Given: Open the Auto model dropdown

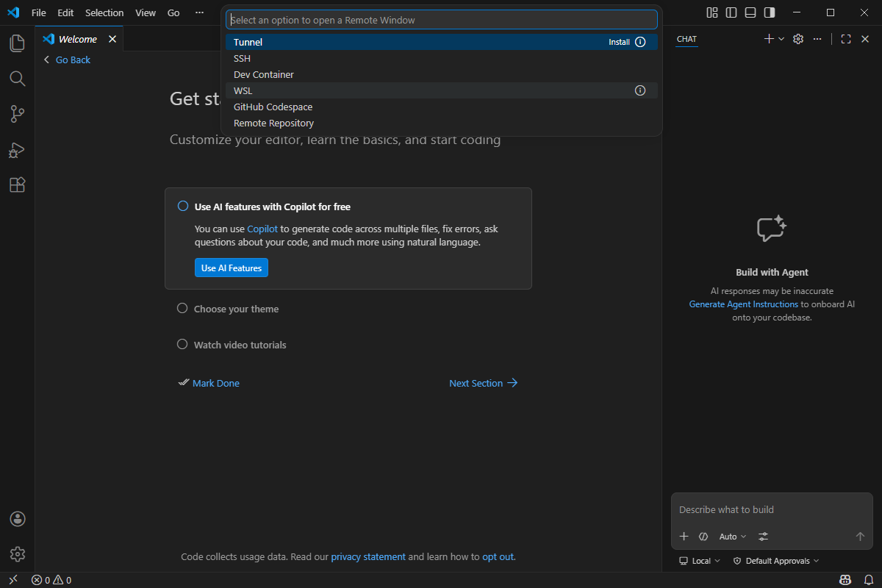Looking at the screenshot, I should [732, 537].
